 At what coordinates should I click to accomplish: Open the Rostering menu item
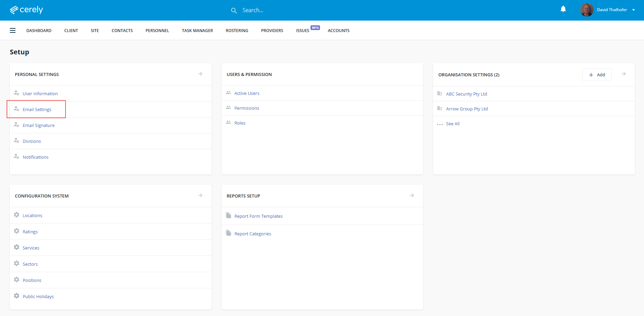[237, 30]
